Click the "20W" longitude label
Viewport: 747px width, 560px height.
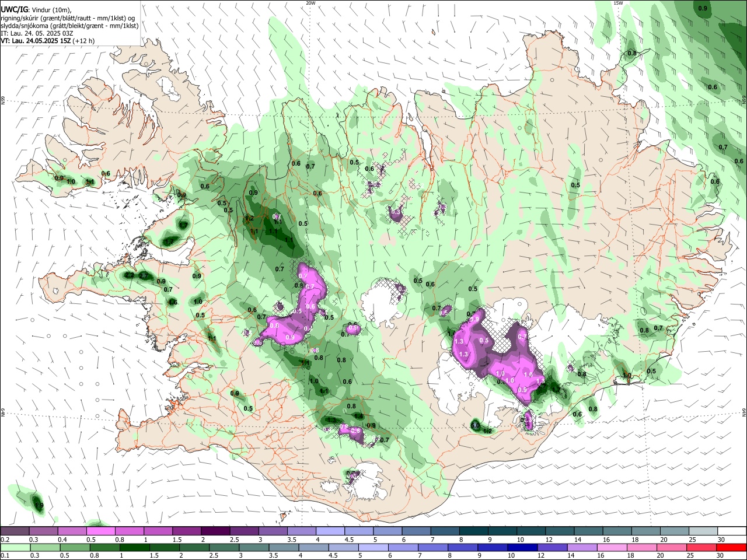coord(310,3)
